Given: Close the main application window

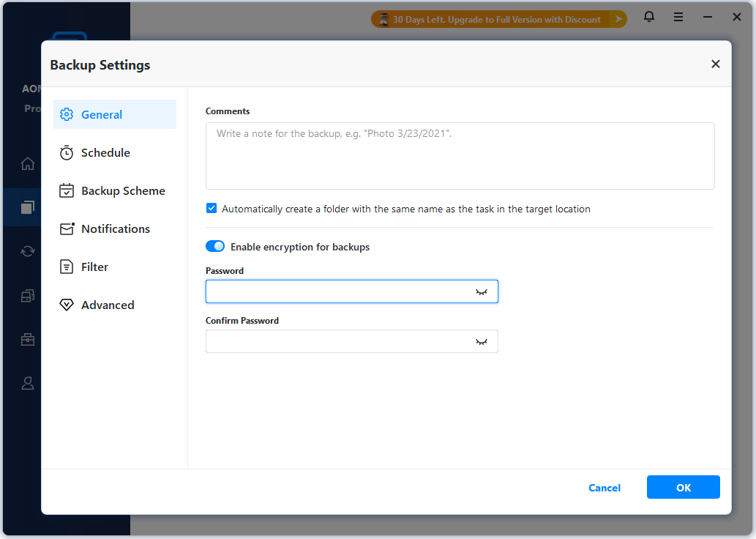Looking at the screenshot, I should [x=737, y=17].
